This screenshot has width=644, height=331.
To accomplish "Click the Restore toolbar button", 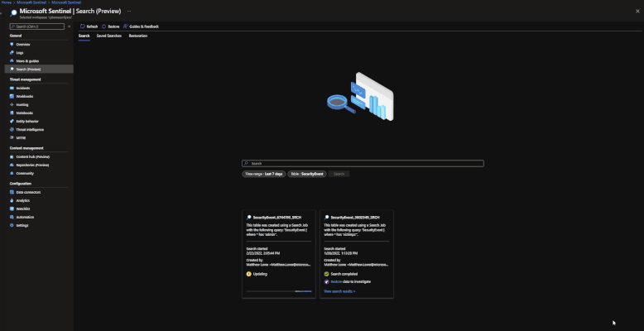I will 110,26.
